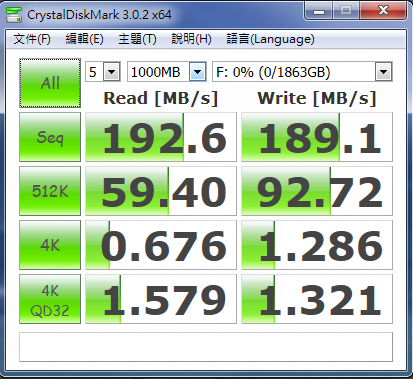The width and height of the screenshot is (413, 379).
Task: Start the 4K QD32 test
Action: click(x=50, y=299)
